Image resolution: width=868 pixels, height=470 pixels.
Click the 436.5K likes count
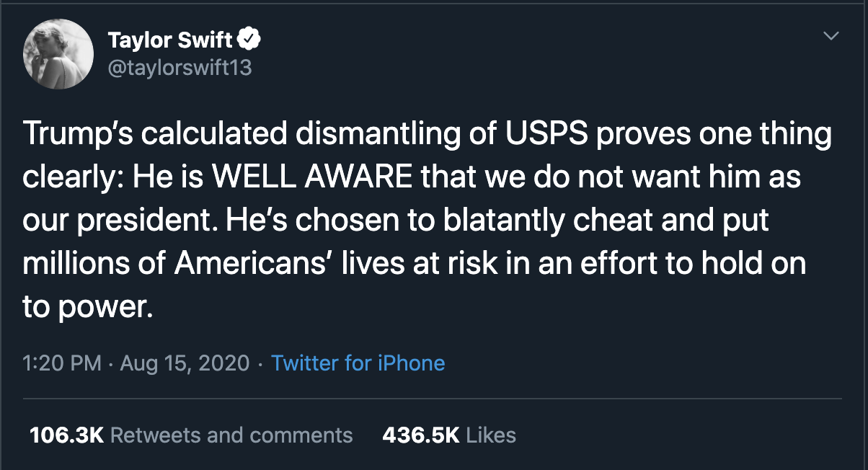coord(421,435)
